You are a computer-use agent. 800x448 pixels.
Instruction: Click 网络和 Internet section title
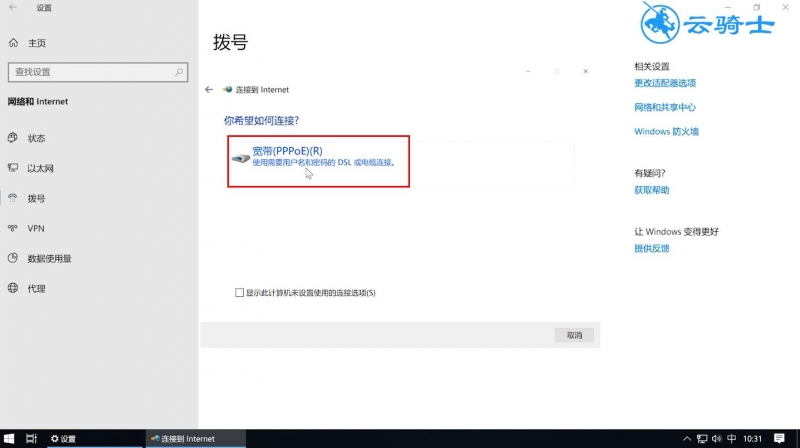tap(38, 102)
